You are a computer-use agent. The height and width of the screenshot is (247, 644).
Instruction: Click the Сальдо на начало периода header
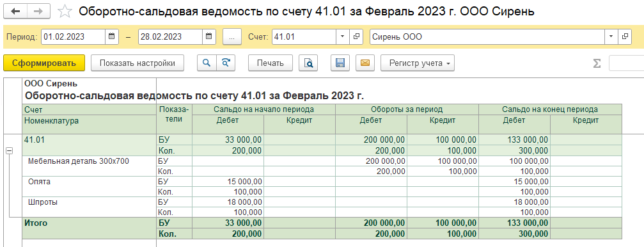pyautogui.click(x=263, y=109)
